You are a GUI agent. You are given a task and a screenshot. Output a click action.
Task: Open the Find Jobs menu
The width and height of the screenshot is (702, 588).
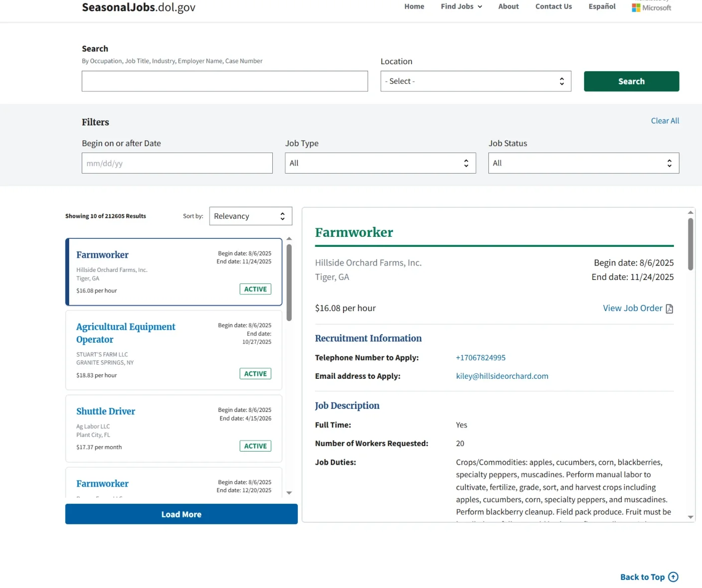[x=461, y=7]
